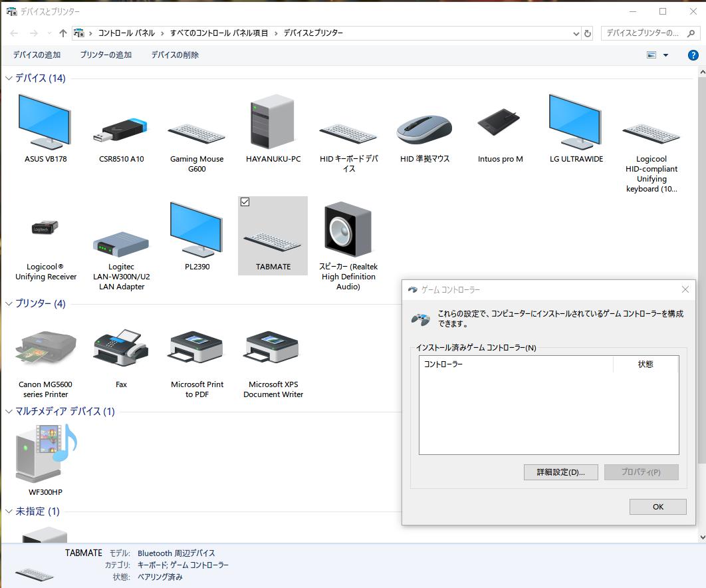Select the Gaming Mouse G600 device

pyautogui.click(x=197, y=134)
